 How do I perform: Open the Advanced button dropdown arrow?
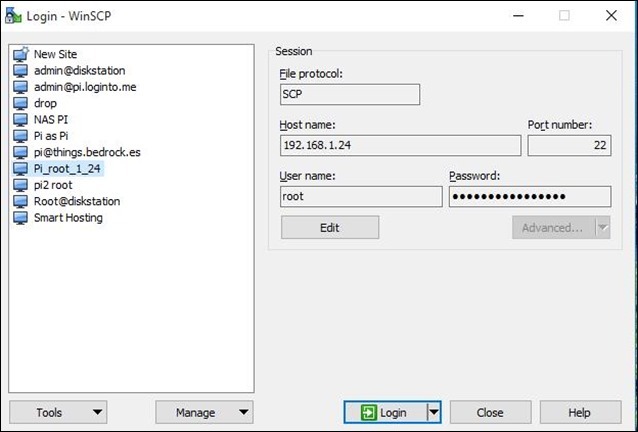click(x=603, y=227)
